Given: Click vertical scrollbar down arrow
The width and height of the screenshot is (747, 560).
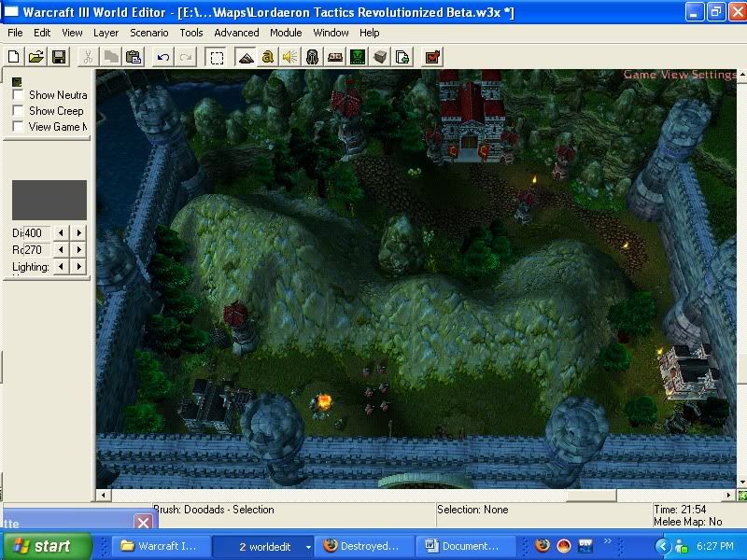Looking at the screenshot, I should [x=741, y=483].
